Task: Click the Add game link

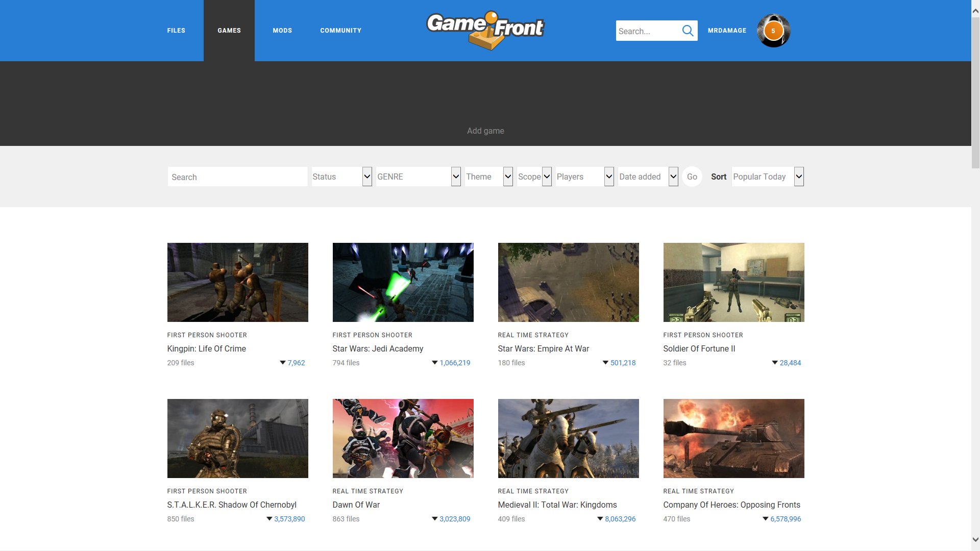Action: coord(485,131)
